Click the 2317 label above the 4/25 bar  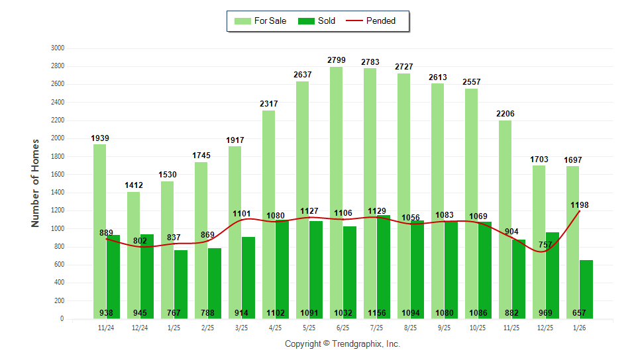click(x=268, y=104)
